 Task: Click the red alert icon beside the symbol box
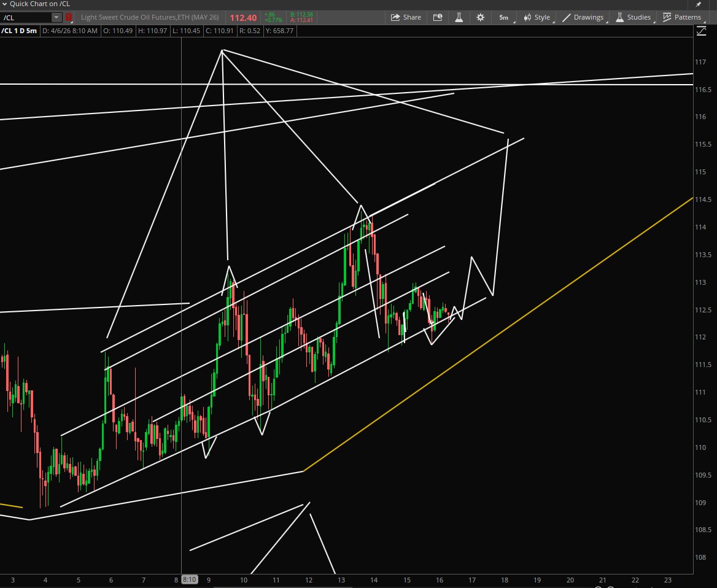[68, 17]
